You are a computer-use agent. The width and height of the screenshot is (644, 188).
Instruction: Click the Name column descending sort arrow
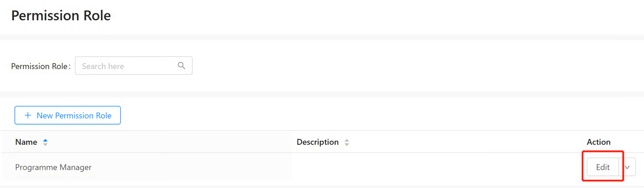45,144
